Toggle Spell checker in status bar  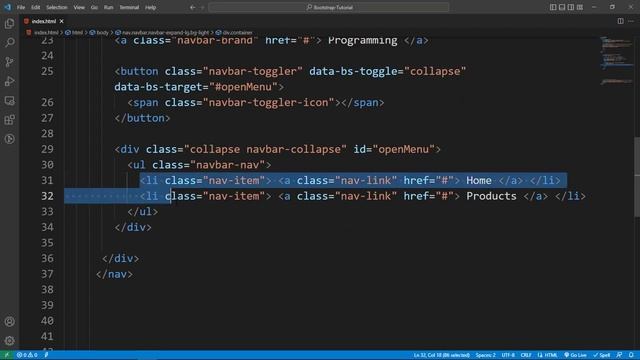point(602,355)
